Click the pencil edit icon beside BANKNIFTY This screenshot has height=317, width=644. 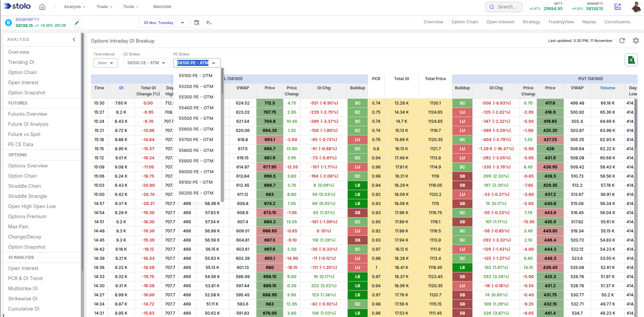coord(77,23)
